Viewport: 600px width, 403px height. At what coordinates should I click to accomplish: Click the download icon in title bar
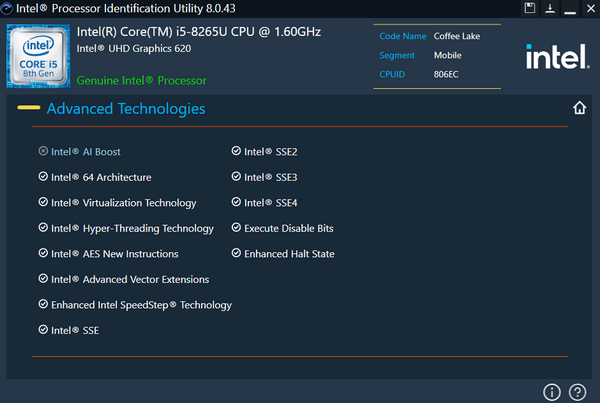click(x=549, y=8)
